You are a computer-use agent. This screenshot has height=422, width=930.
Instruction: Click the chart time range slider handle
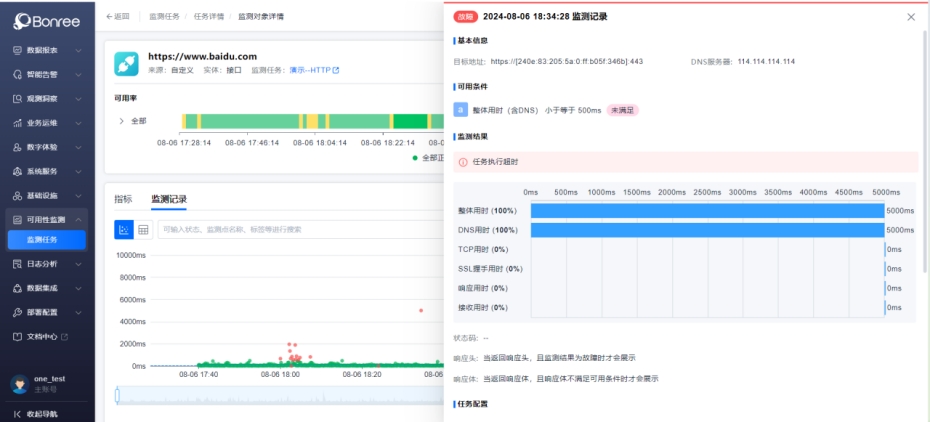[117, 397]
